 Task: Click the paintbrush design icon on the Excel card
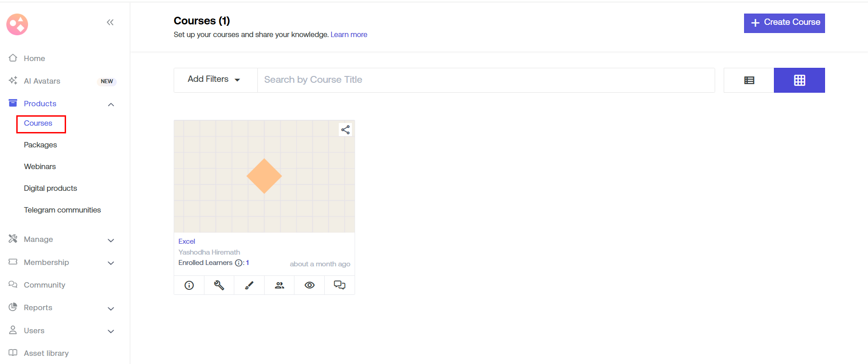point(249,285)
